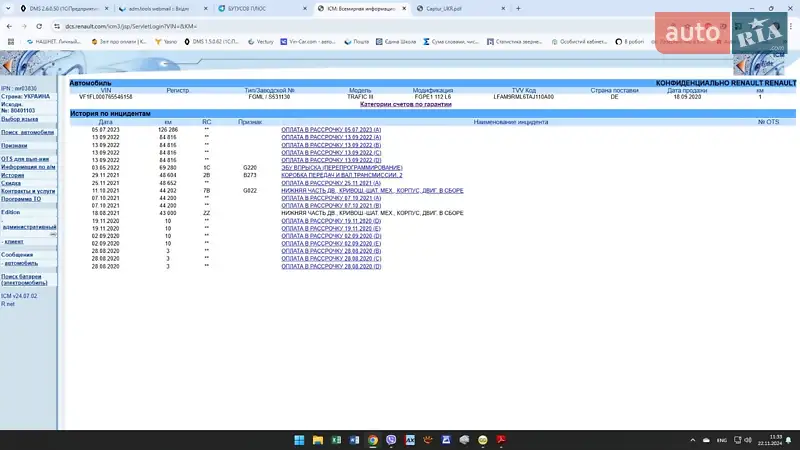Image resolution: width=800 pixels, height=450 pixels.
Task: Click Выбор языка sidebar link
Action: (19, 119)
